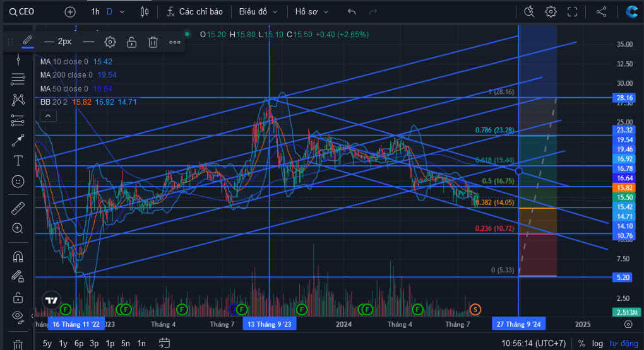The image size is (644, 350).
Task: Redo the last chart action
Action: coord(373,12)
